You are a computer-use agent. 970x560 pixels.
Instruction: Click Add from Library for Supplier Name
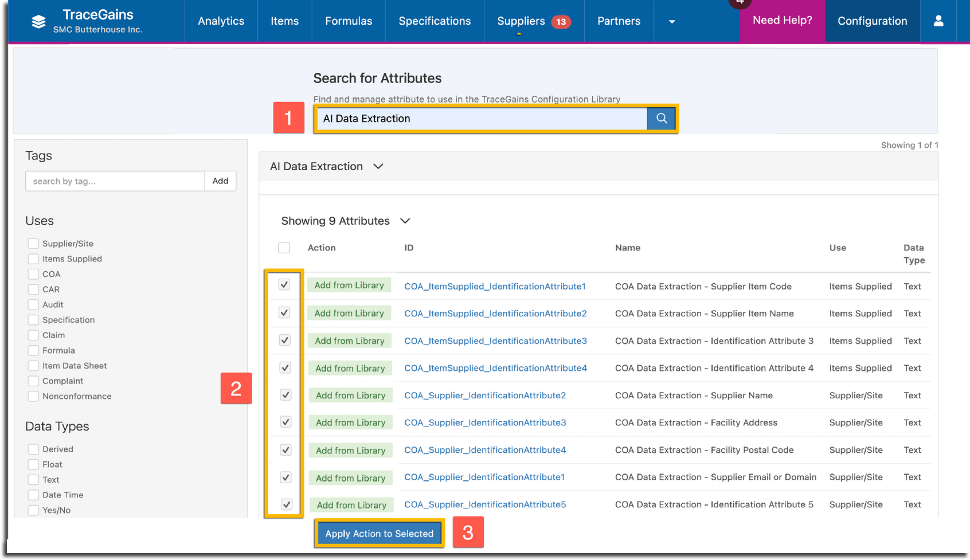tap(351, 395)
